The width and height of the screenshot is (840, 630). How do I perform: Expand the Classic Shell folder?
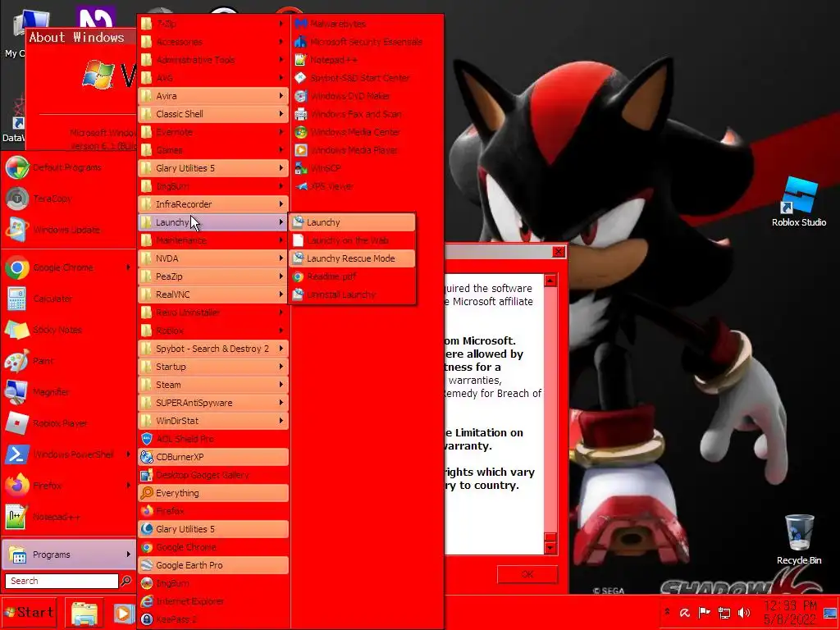(213, 114)
